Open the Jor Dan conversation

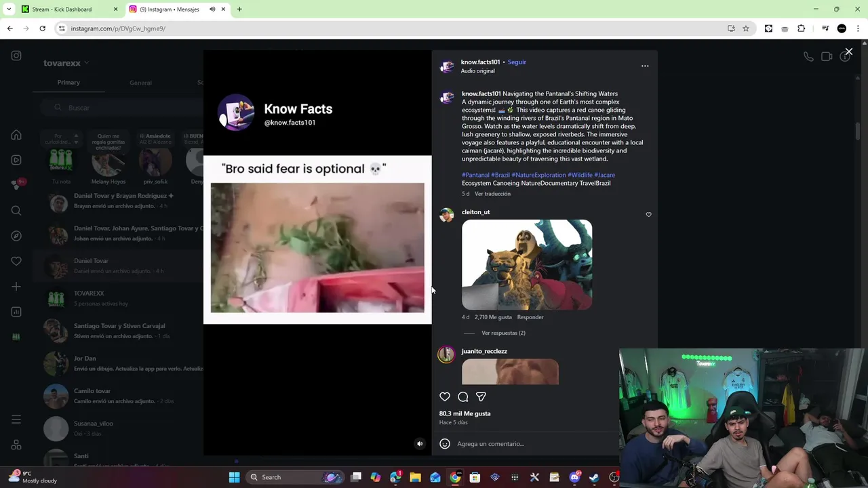pyautogui.click(x=119, y=363)
